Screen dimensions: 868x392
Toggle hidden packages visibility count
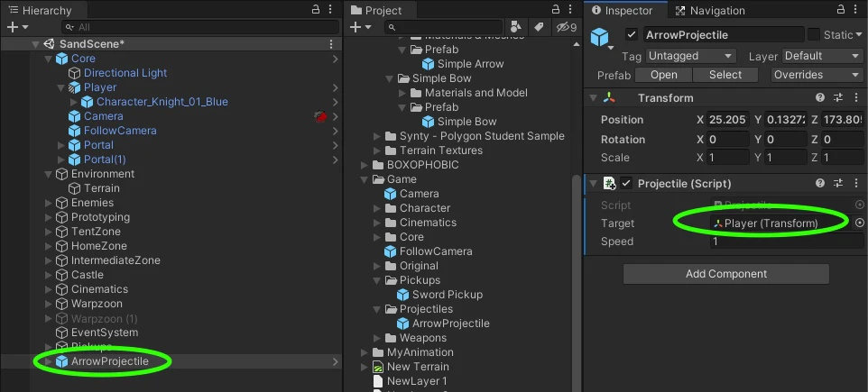click(x=567, y=27)
